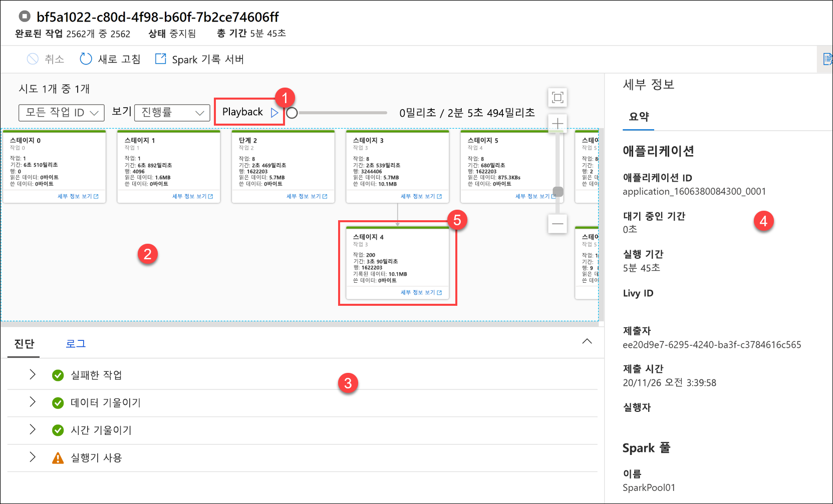Click the stop status icon beside job ID
The width and height of the screenshot is (833, 504).
click(25, 17)
